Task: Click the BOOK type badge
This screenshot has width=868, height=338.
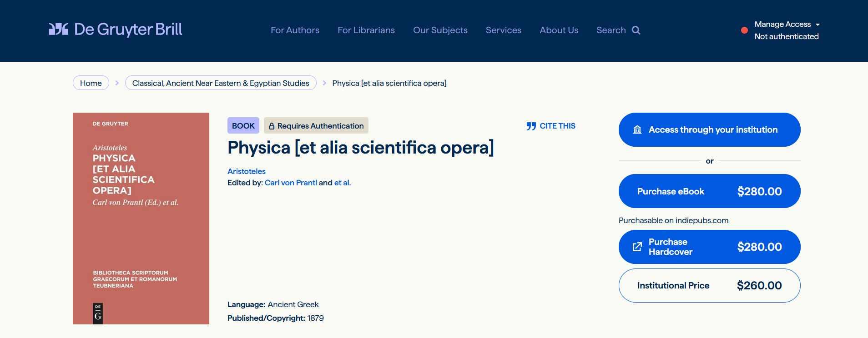Action: pyautogui.click(x=243, y=125)
